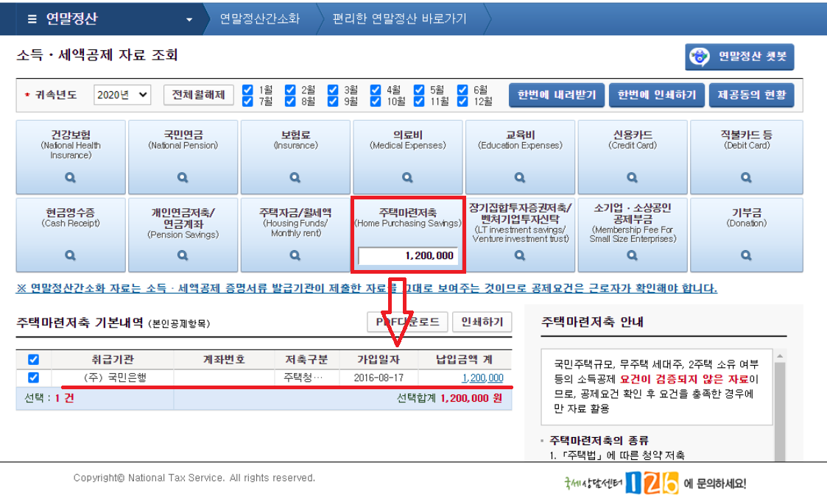Click the 저축구분 column header
Image resolution: width=827 pixels, height=504 pixels.
pyautogui.click(x=307, y=360)
